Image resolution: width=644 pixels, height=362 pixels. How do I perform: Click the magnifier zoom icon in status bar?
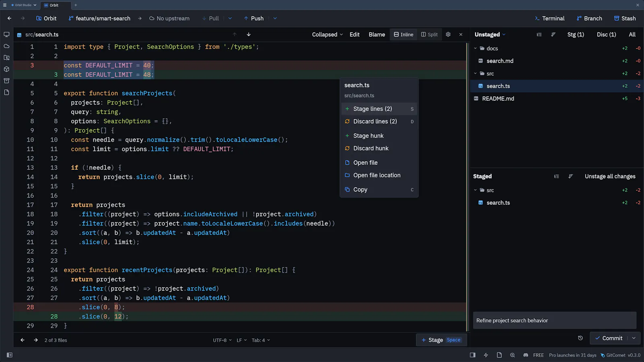[x=512, y=355]
